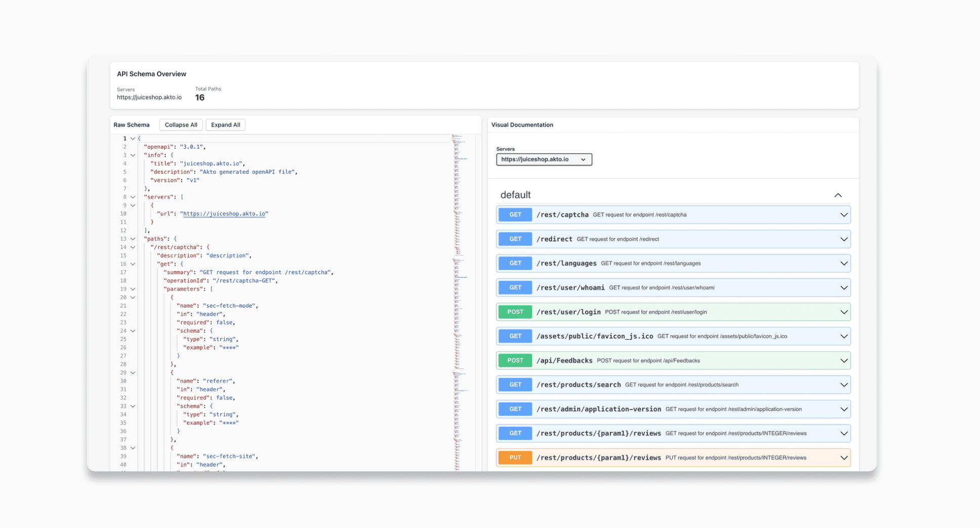Click the GET badge for /assets/public/favicon_js.ico
This screenshot has height=528, width=980.
tap(515, 336)
